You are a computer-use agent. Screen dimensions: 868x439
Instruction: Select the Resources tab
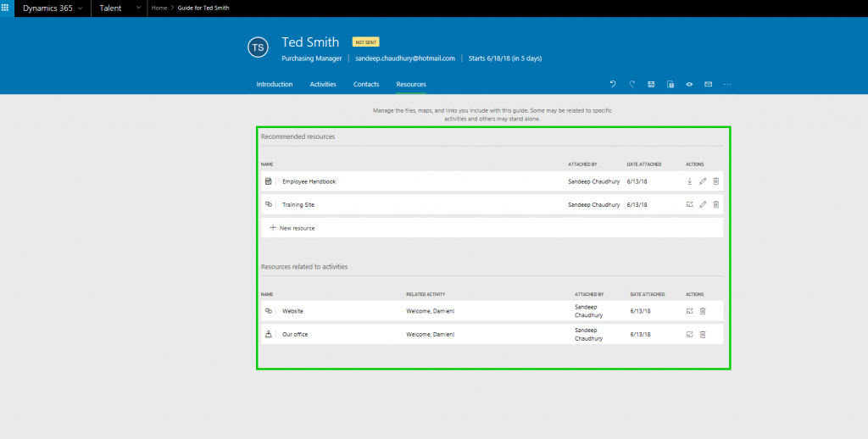pos(411,84)
